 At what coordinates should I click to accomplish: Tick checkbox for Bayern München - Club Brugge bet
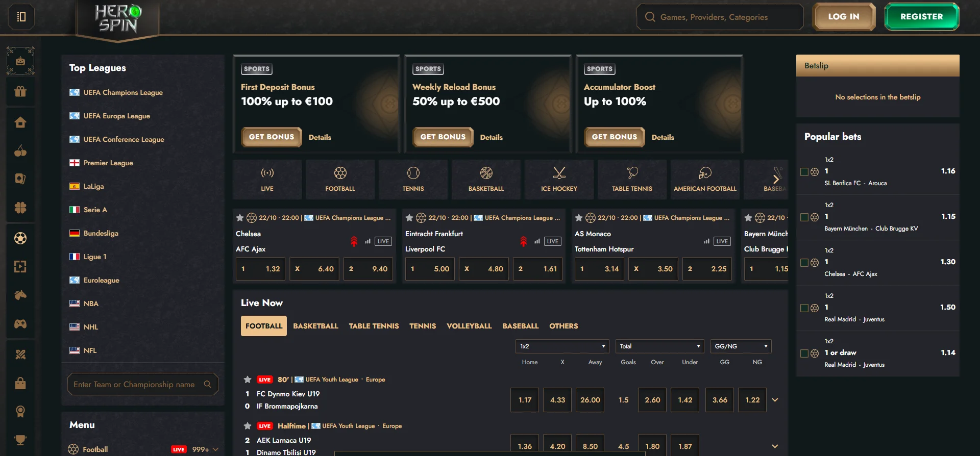tap(804, 217)
